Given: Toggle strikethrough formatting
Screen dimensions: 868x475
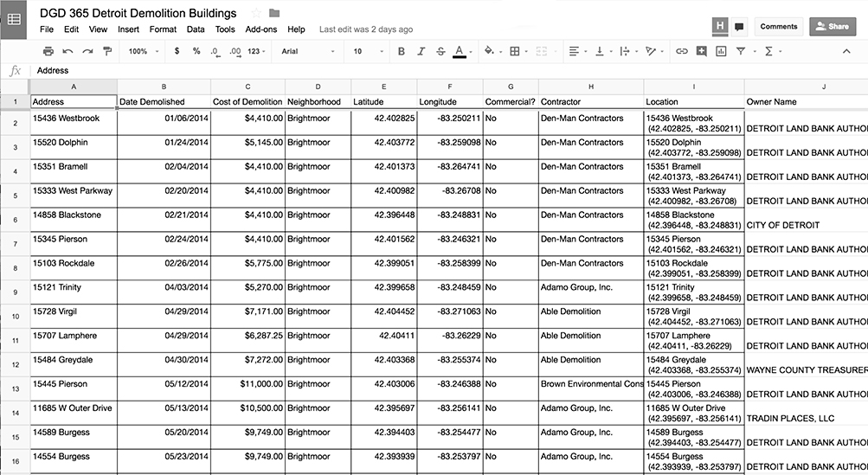Looking at the screenshot, I should point(440,51).
